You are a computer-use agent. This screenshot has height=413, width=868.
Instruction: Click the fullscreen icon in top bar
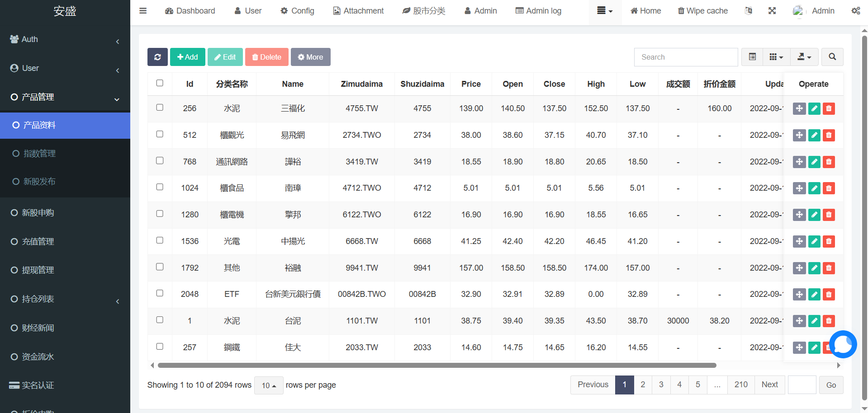(x=772, y=11)
